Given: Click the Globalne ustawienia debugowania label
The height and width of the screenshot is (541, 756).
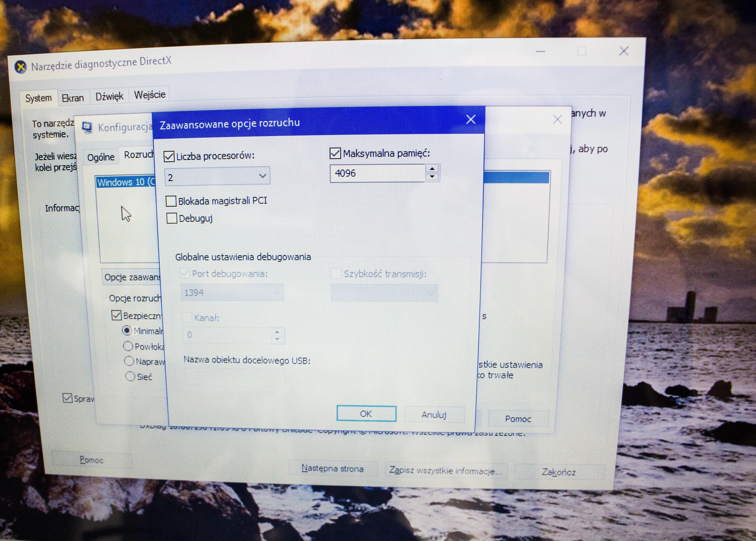Looking at the screenshot, I should (243, 257).
